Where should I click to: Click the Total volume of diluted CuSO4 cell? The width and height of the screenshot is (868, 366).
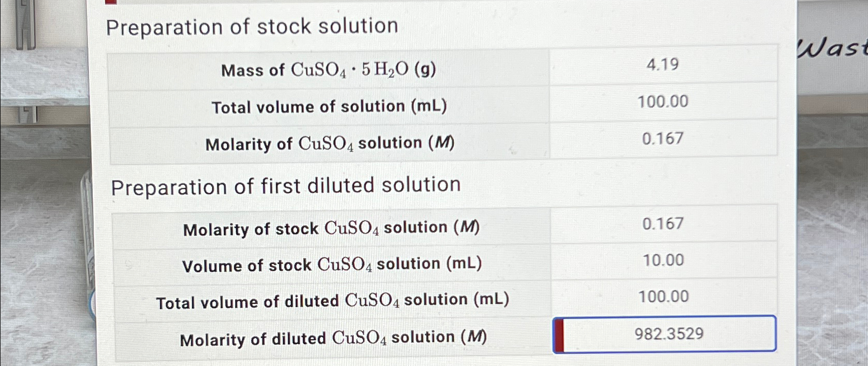pyautogui.click(x=664, y=297)
